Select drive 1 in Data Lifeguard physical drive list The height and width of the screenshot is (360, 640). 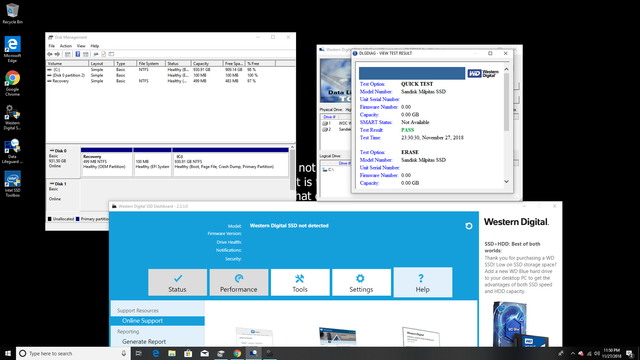[x=336, y=123]
